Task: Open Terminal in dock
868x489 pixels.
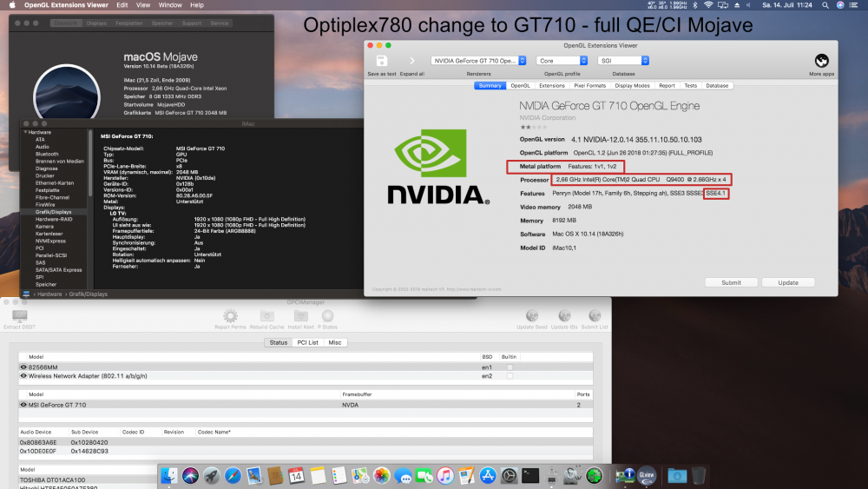Action: coord(530,475)
